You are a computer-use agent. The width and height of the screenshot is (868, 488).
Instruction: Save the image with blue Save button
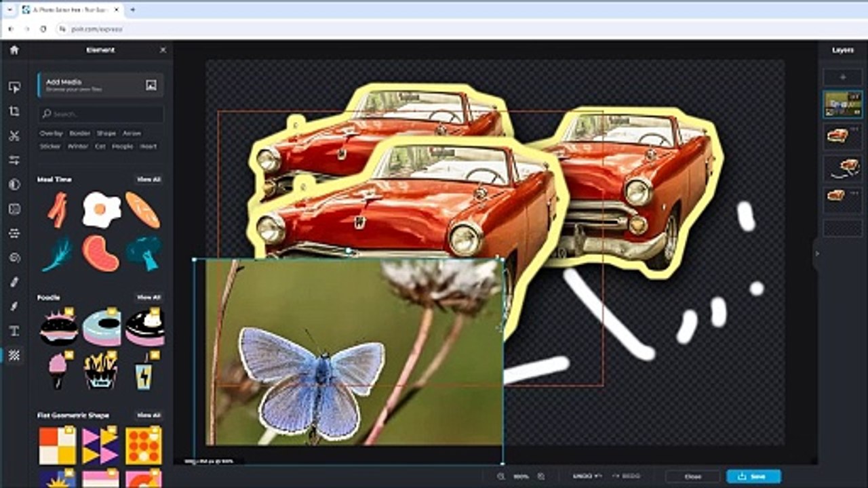tap(753, 476)
